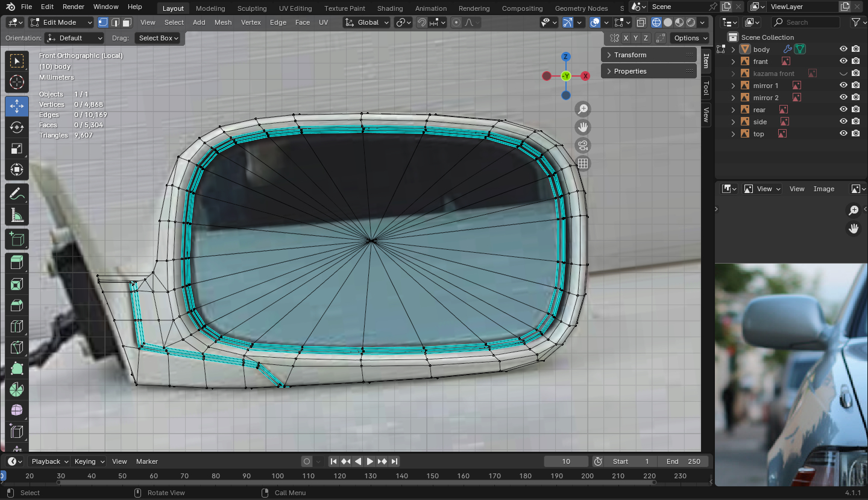Open the Render menu
This screenshot has height=500, width=868.
(74, 7)
